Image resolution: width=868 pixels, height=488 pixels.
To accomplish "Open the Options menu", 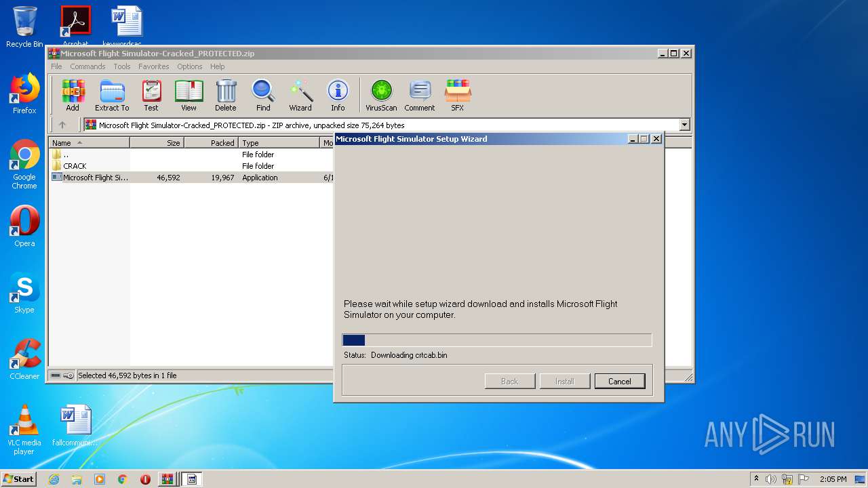I will (190, 66).
